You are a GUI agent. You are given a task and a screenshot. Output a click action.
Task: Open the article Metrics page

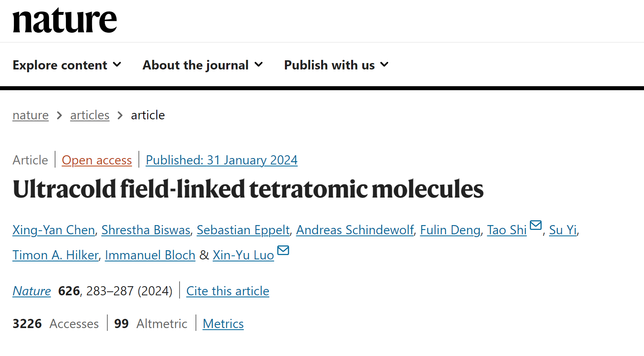[223, 324]
